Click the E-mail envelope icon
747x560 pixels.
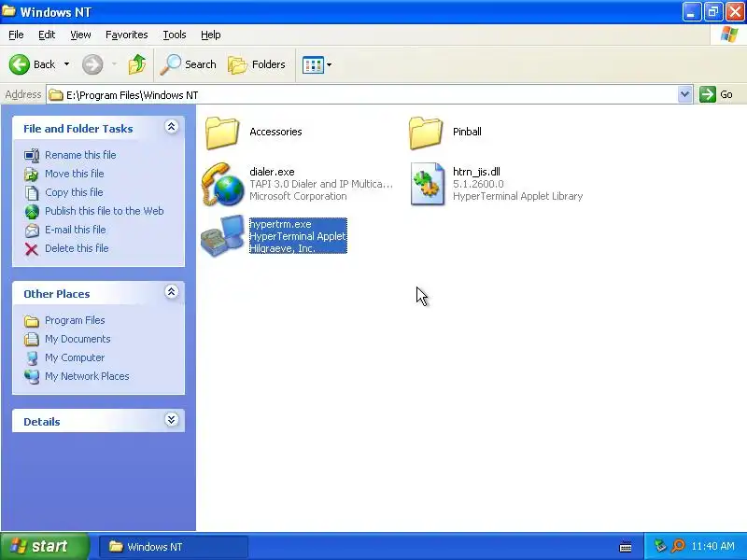click(x=32, y=231)
